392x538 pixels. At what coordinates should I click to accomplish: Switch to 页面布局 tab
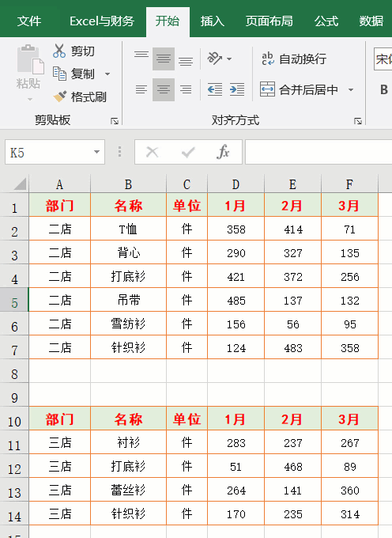[269, 21]
